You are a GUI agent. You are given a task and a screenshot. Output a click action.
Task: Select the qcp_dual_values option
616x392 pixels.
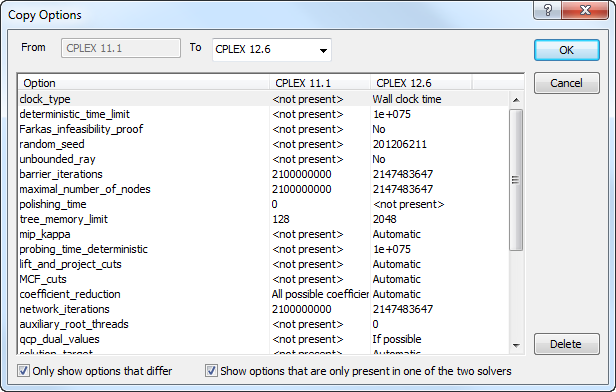tap(263, 339)
